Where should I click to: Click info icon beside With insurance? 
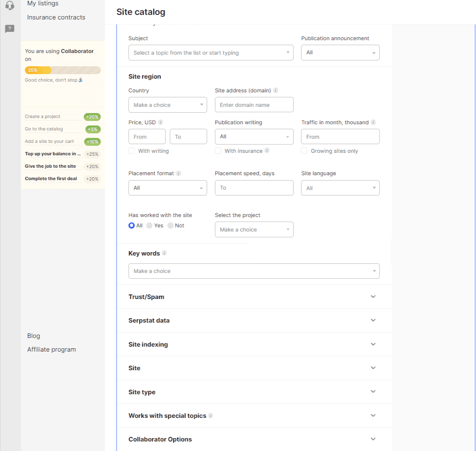pos(267,151)
